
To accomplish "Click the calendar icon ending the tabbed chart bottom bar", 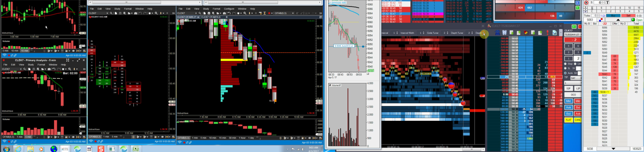I will [x=321, y=138].
